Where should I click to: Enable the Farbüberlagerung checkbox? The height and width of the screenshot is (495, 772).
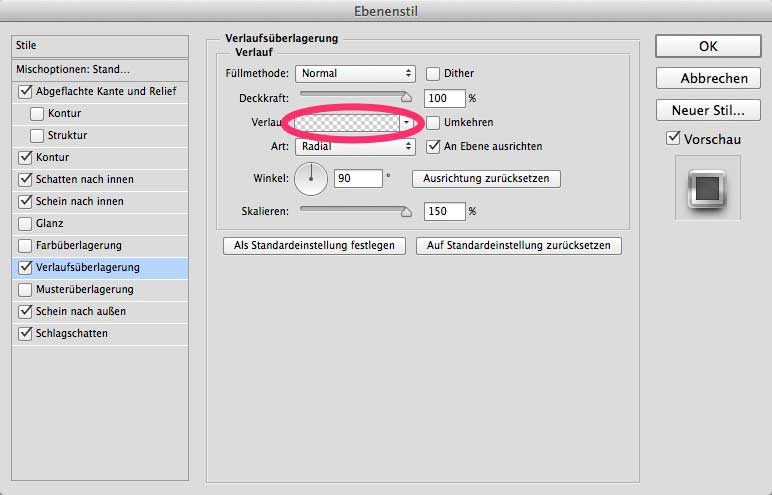(x=25, y=245)
